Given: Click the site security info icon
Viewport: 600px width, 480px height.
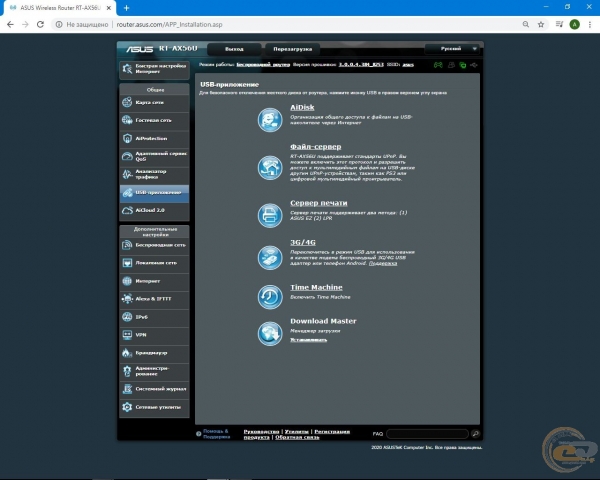Looking at the screenshot, I should pos(59,24).
